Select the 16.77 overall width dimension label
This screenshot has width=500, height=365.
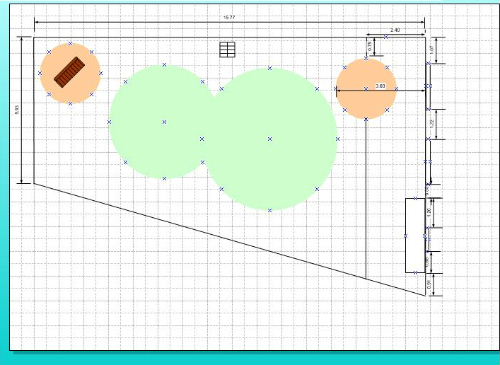point(229,17)
